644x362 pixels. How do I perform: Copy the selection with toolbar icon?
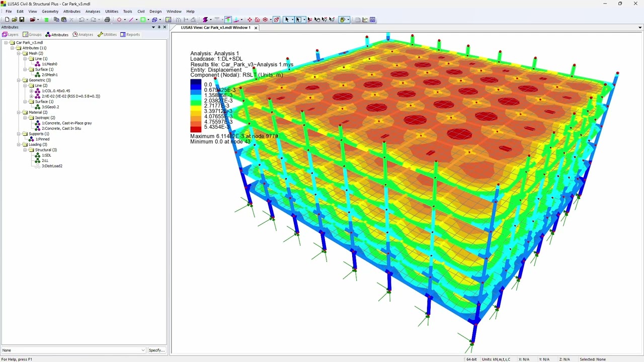tap(56, 20)
